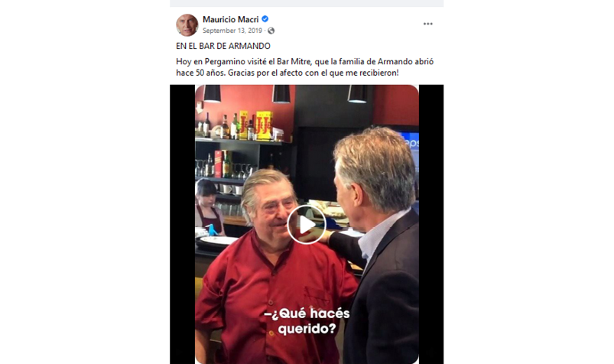614x364 pixels.
Task: Click the gray strip above the post
Action: (307, 3)
